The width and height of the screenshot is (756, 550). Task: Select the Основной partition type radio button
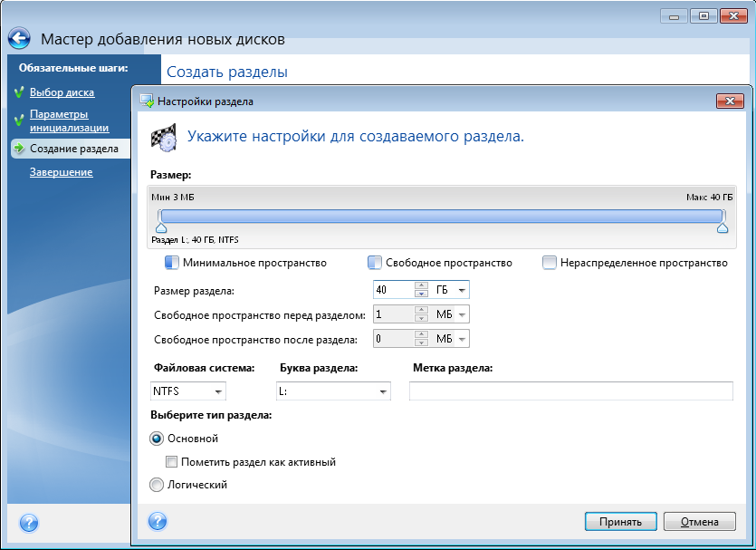click(158, 439)
